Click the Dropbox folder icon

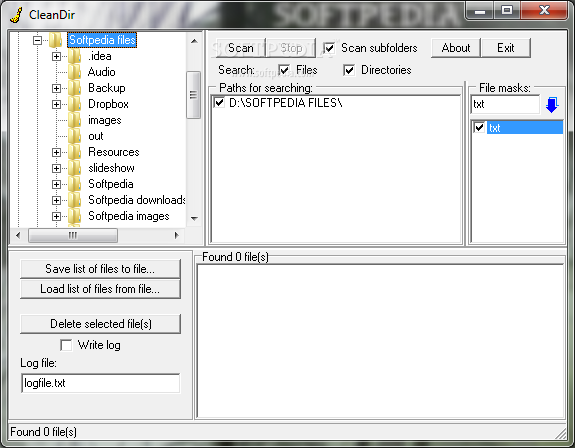point(75,104)
